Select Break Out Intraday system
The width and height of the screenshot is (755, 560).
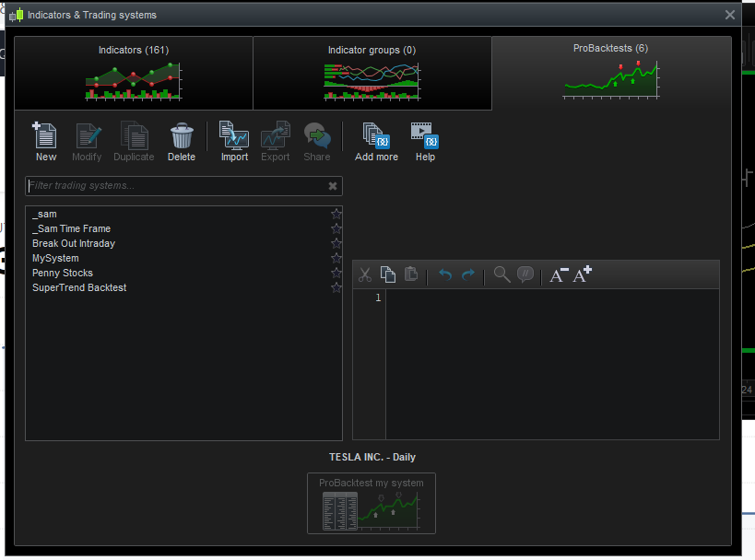click(x=183, y=243)
